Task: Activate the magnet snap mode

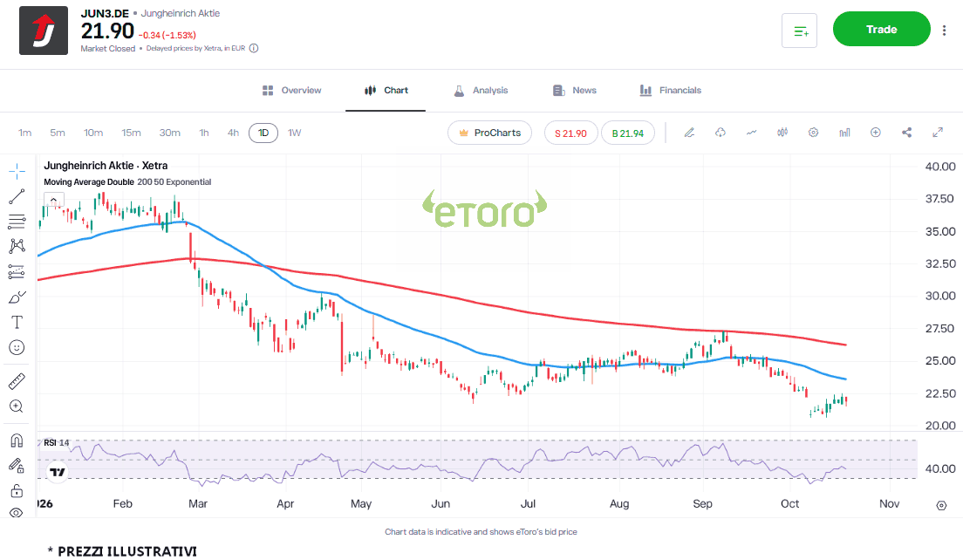Action: (17, 440)
